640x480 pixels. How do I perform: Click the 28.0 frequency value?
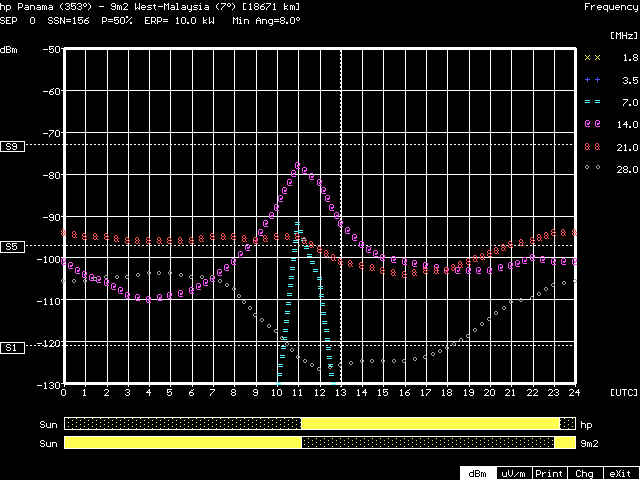pyautogui.click(x=627, y=169)
